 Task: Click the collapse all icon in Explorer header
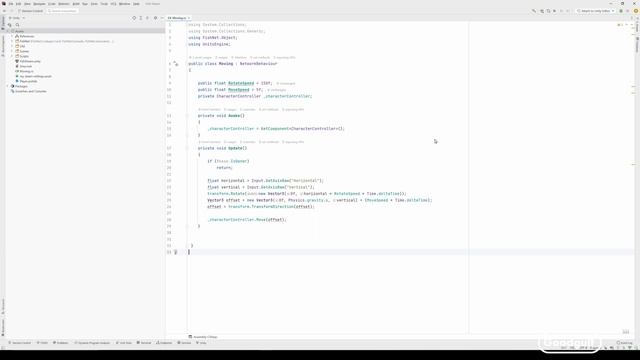click(147, 18)
